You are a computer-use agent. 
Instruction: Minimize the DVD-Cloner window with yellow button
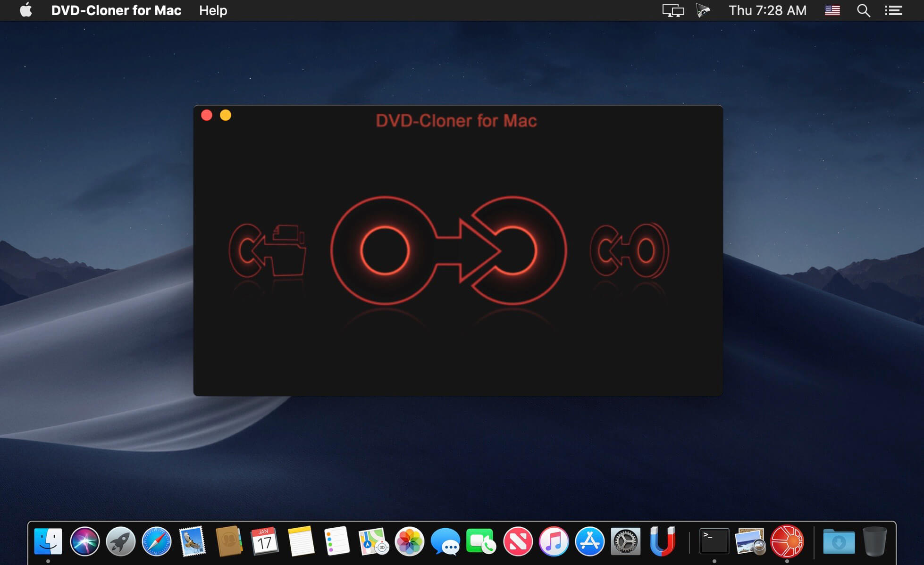pos(226,115)
